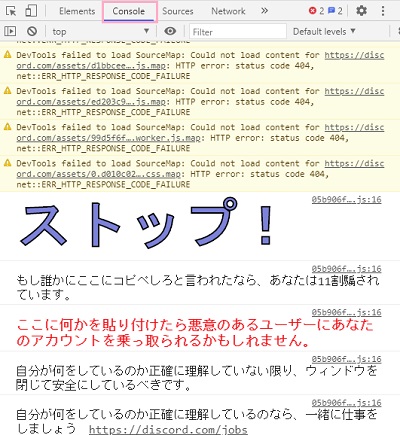Click the red warning ここに何かを貼り付けたら text
This screenshot has width=400, height=435.
coord(195,332)
